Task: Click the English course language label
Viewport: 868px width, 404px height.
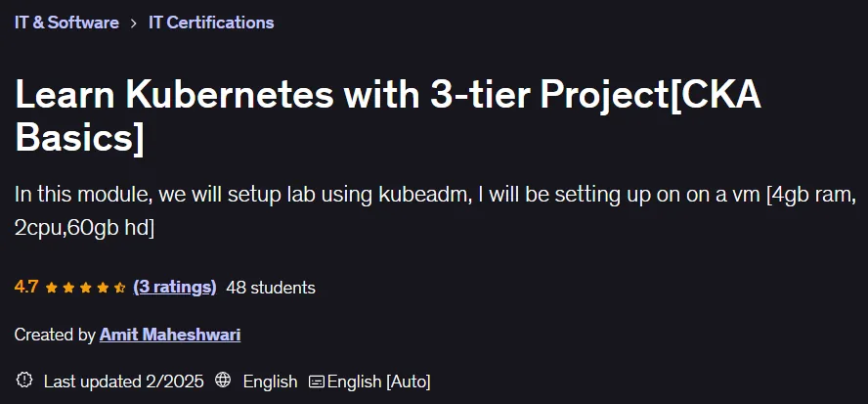Action: coord(270,382)
